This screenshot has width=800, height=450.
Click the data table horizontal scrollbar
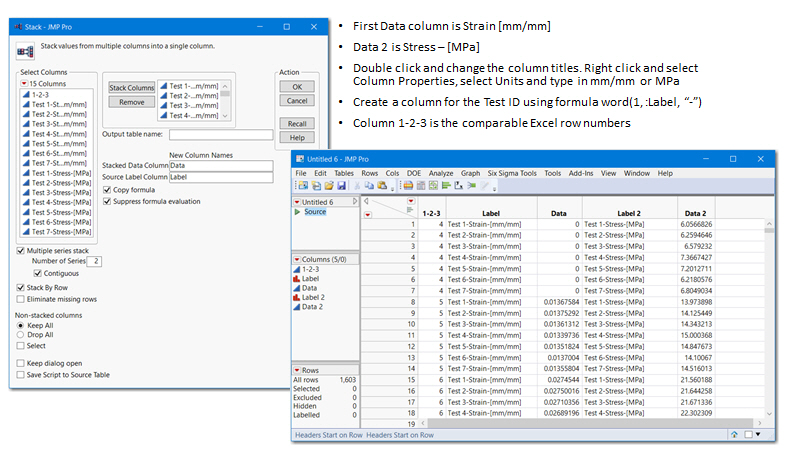[590, 423]
